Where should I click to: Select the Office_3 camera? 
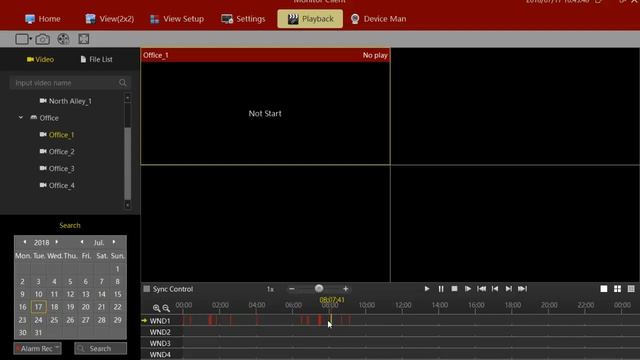pyautogui.click(x=57, y=169)
